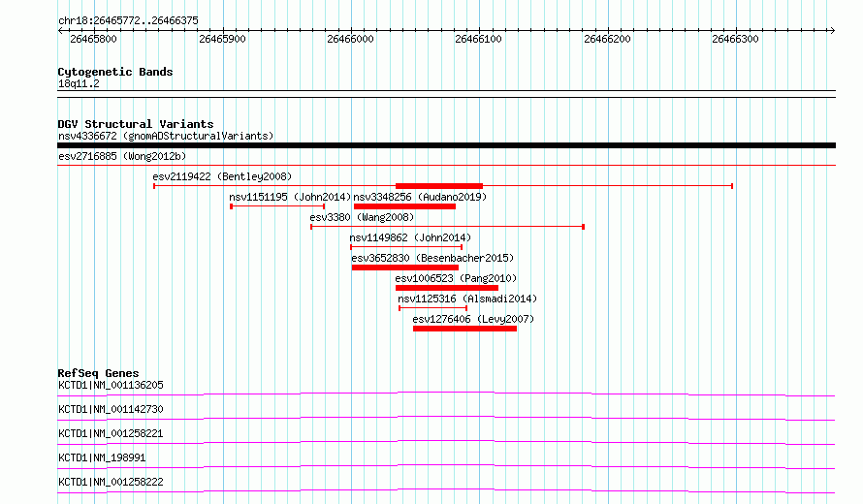This screenshot has width=863, height=504.
Task: Click the nsv1125316 variant span line
Action: pyautogui.click(x=433, y=308)
